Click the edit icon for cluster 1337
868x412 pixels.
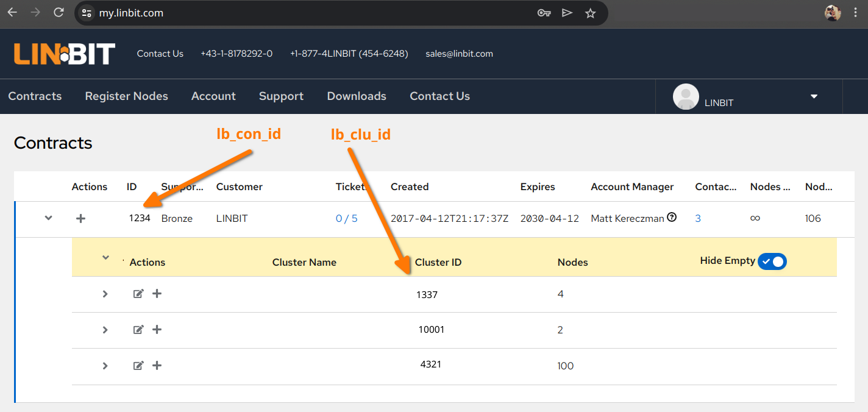coord(138,294)
